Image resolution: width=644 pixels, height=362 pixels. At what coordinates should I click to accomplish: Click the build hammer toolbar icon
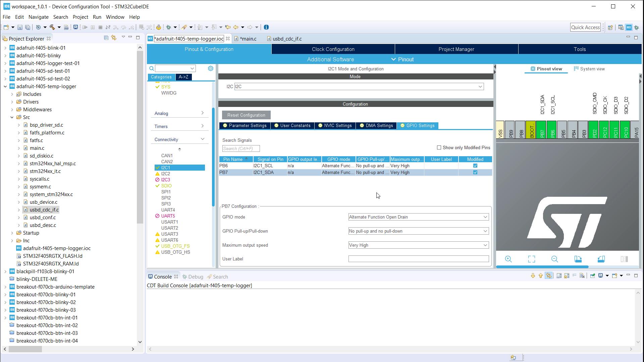click(x=52, y=27)
